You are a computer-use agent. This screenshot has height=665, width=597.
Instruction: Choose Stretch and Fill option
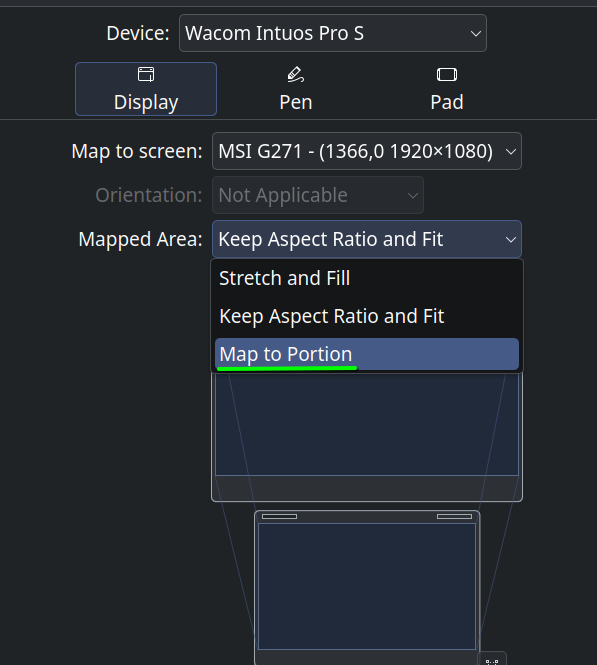pos(367,278)
